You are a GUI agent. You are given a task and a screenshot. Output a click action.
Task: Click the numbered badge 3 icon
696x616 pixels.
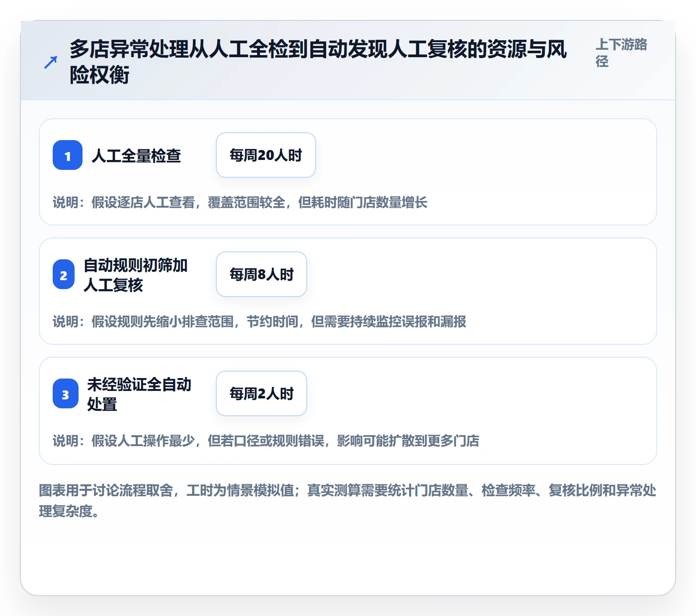click(66, 394)
